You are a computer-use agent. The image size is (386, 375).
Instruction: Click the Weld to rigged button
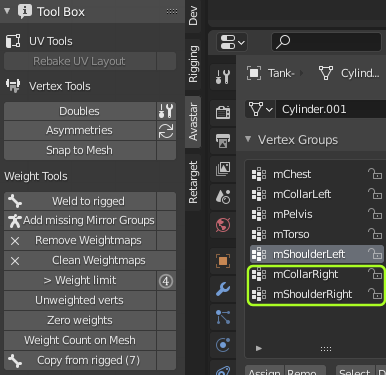pyautogui.click(x=80, y=201)
